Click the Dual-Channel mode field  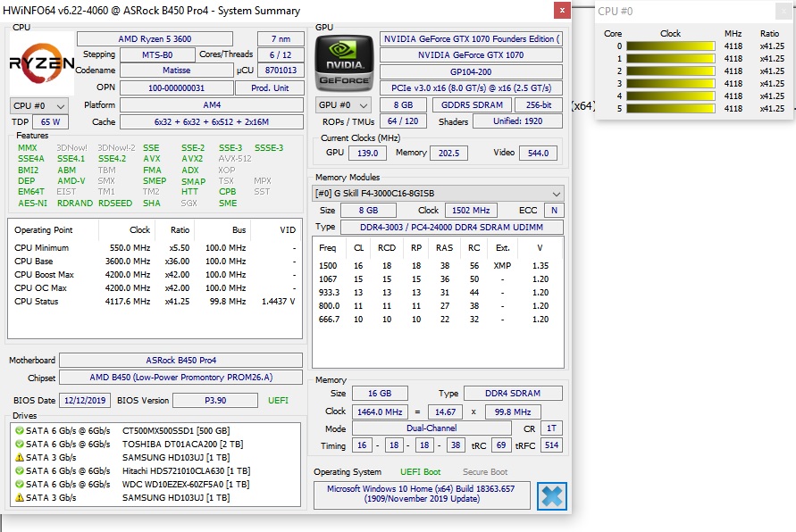tap(432, 428)
